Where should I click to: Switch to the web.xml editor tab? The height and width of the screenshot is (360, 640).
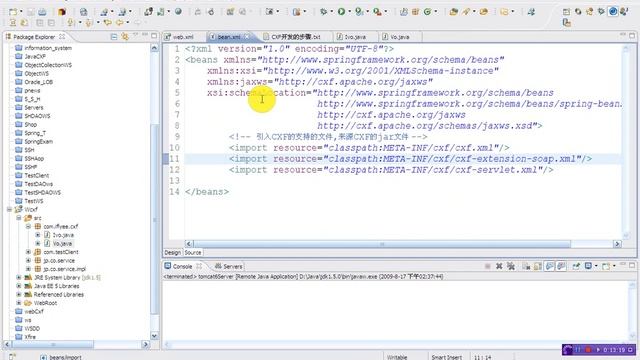pos(183,37)
